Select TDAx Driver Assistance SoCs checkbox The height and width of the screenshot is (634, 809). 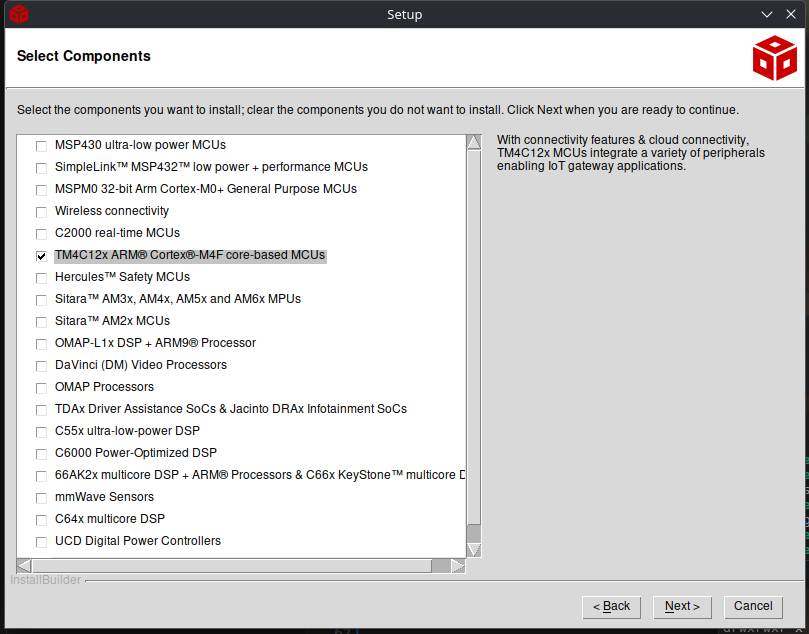pos(41,410)
